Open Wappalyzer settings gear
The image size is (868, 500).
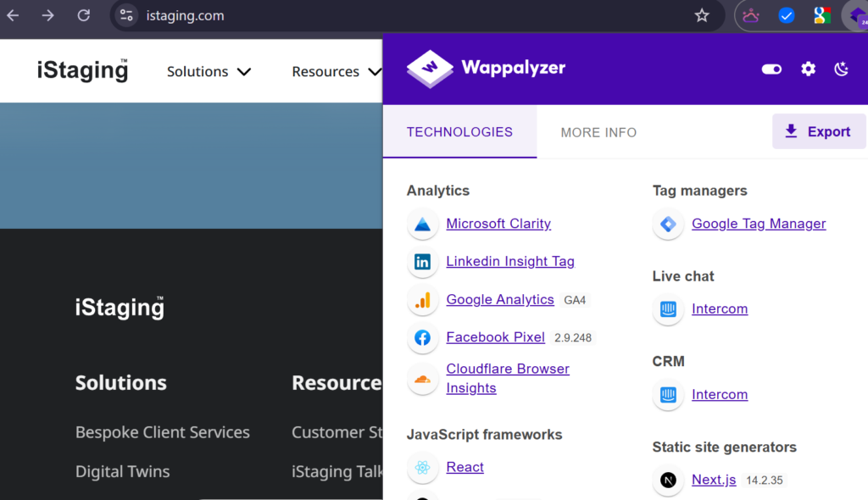coord(808,69)
